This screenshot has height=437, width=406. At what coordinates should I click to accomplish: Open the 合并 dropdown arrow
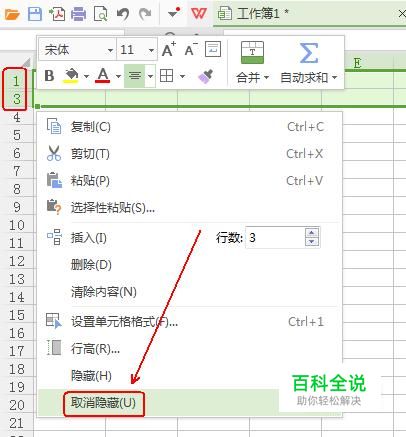[266, 78]
